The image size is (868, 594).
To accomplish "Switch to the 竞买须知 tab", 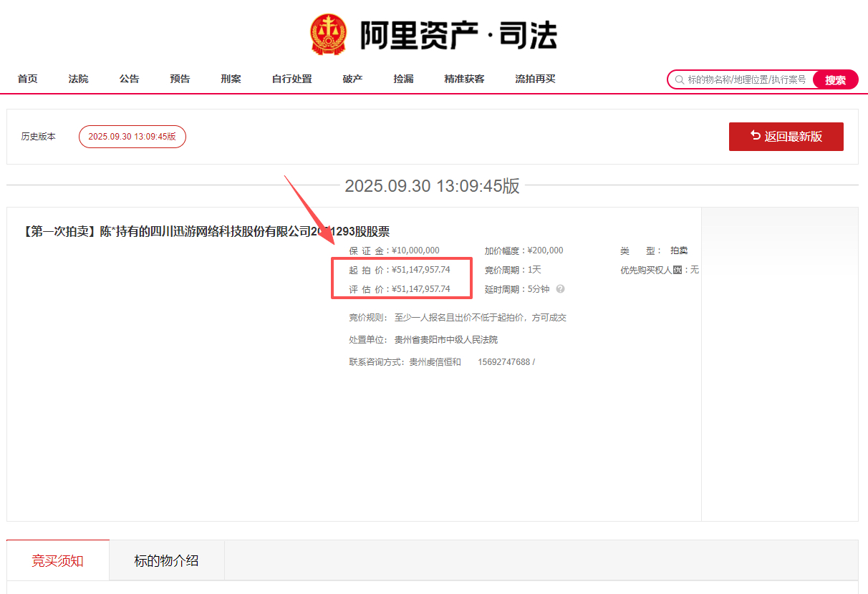I will [58, 560].
